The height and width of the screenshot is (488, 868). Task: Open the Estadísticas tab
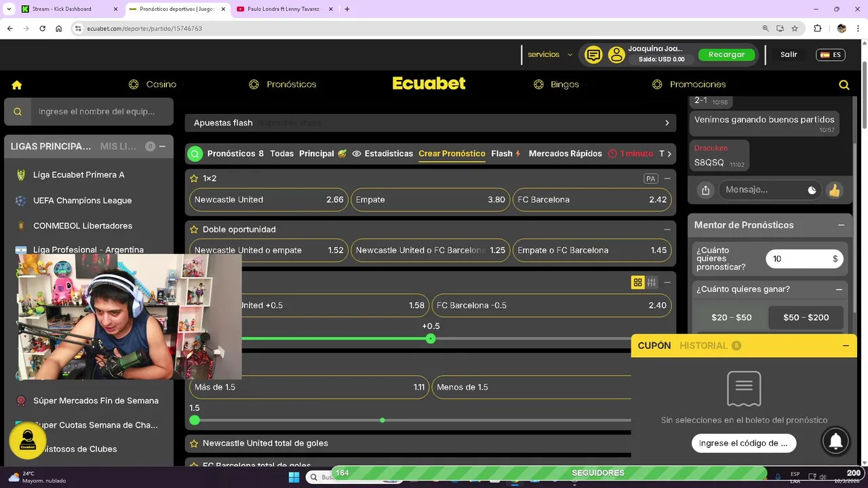[382, 154]
